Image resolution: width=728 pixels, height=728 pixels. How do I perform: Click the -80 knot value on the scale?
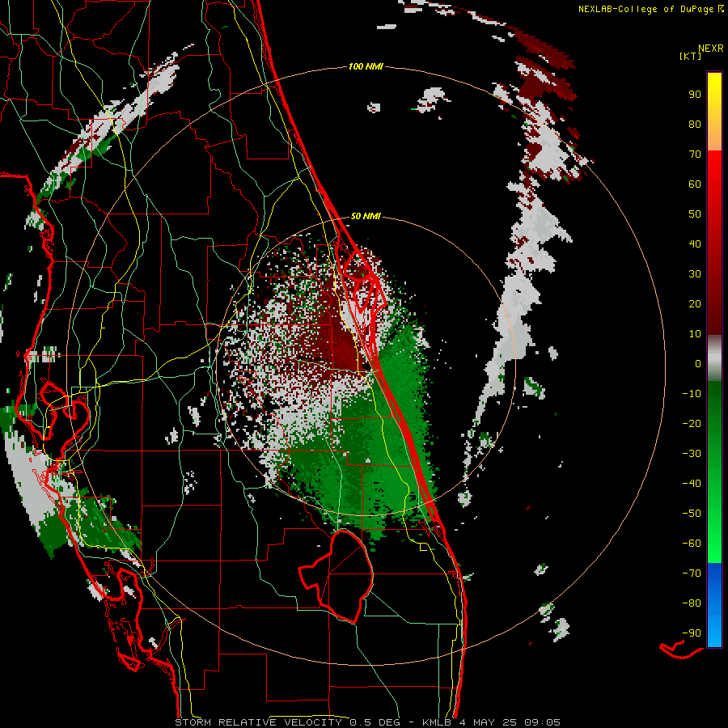(692, 603)
